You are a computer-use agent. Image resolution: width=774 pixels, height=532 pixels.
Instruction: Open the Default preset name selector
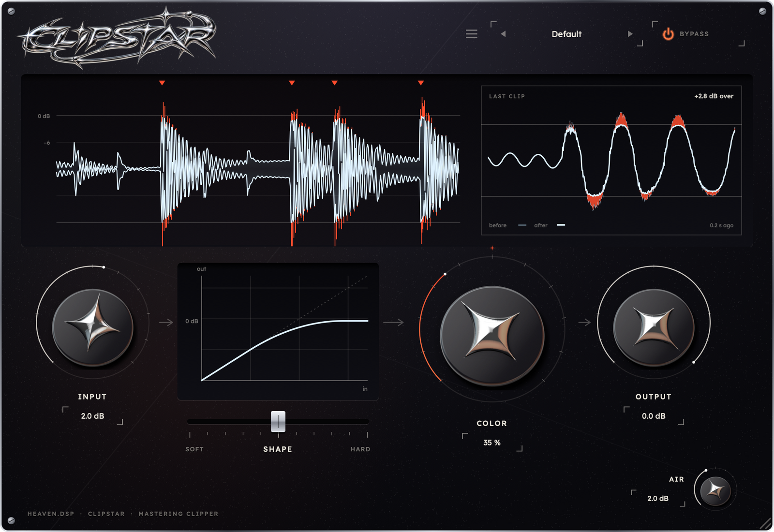click(x=566, y=34)
